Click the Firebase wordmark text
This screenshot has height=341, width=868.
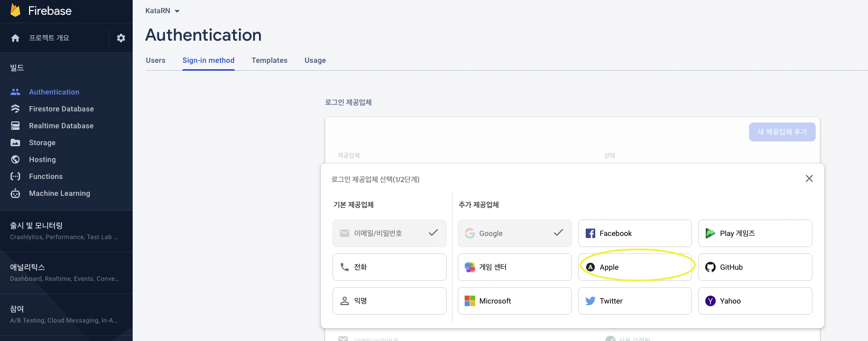[50, 11]
